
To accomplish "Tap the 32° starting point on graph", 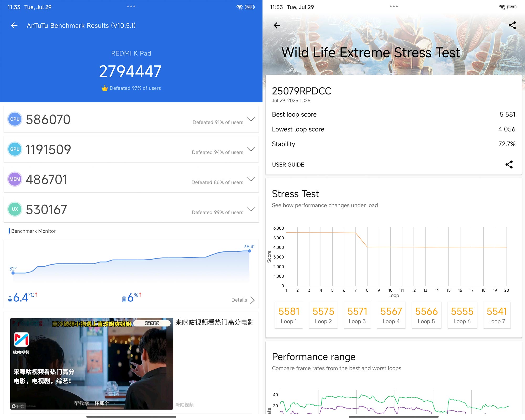I will point(13,273).
